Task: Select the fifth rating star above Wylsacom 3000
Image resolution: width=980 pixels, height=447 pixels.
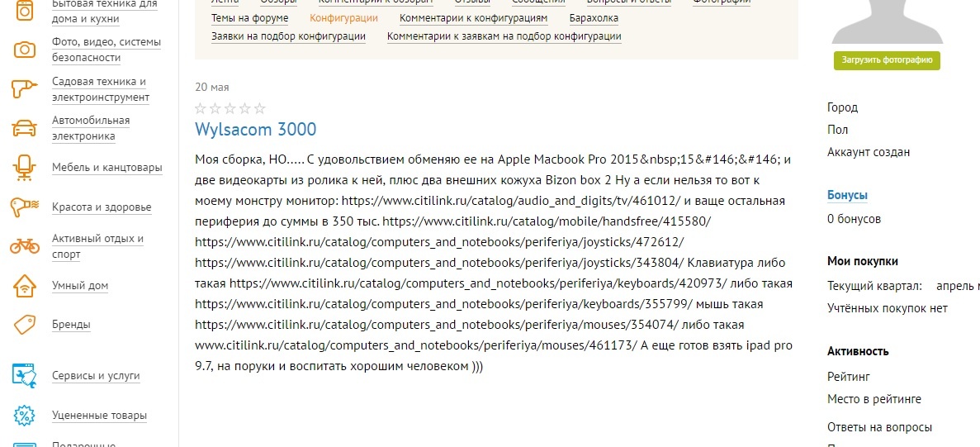Action: point(259,109)
